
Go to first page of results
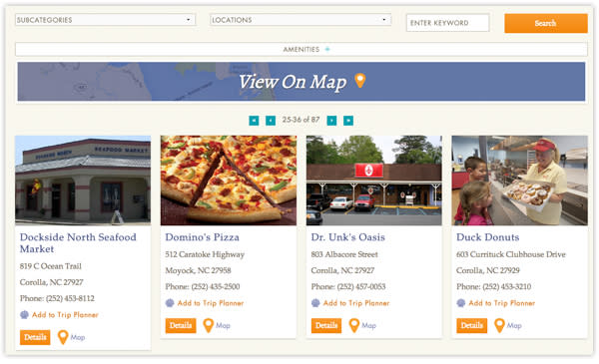[x=254, y=121]
